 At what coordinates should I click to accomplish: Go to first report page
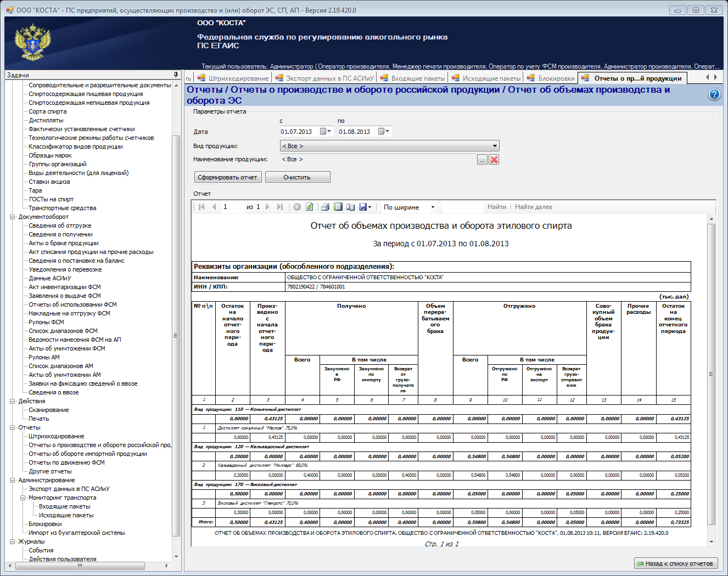(201, 207)
